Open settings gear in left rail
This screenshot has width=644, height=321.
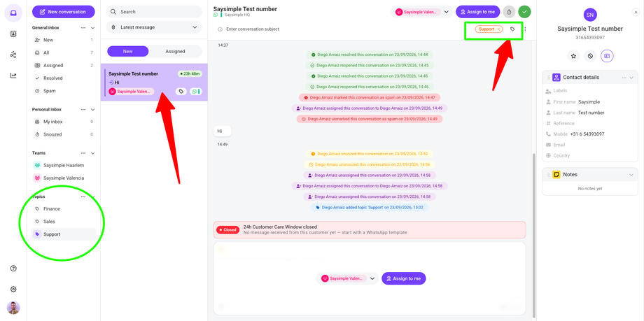coord(13,289)
